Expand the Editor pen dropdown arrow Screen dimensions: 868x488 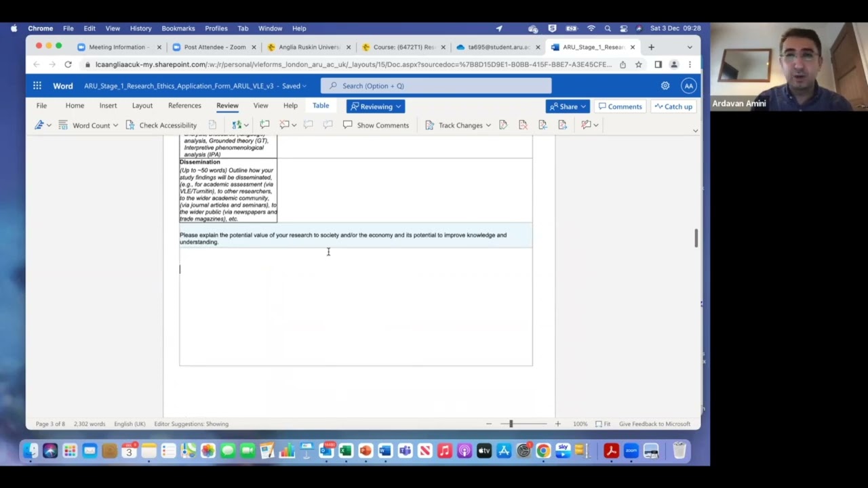click(x=49, y=125)
